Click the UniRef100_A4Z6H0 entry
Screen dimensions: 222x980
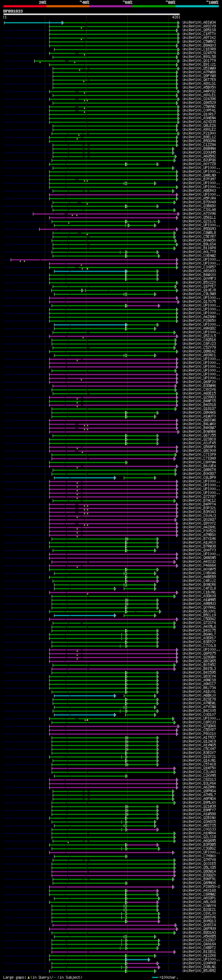pyautogui.click(x=199, y=316)
